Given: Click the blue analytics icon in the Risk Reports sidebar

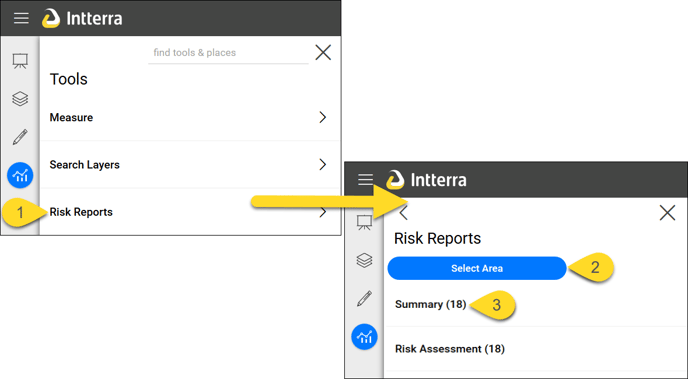Looking at the screenshot, I should point(365,337).
